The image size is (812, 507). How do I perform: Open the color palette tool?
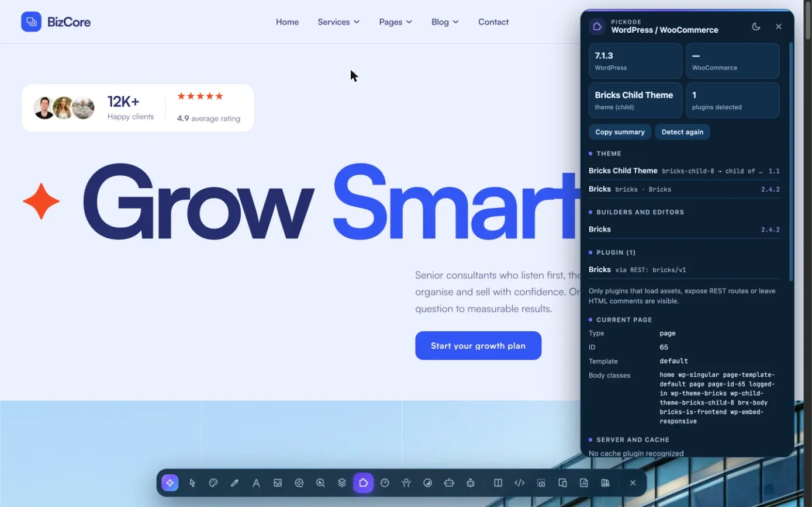click(213, 483)
